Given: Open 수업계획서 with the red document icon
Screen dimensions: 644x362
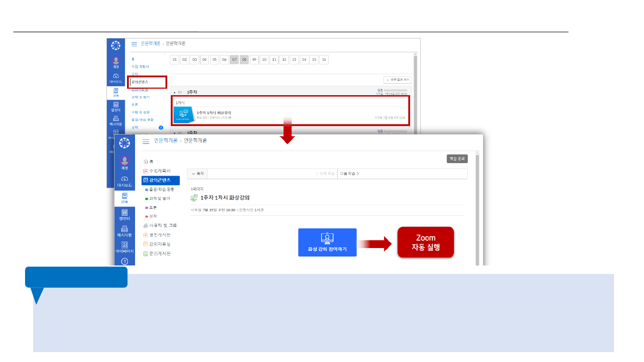Looking at the screenshot, I should pyautogui.click(x=145, y=171).
